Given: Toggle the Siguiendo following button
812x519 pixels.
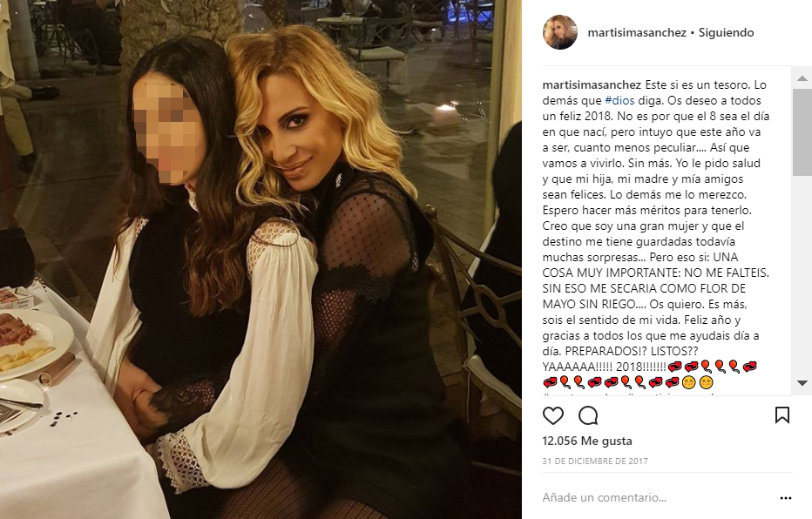Looking at the screenshot, I should click(x=726, y=32).
